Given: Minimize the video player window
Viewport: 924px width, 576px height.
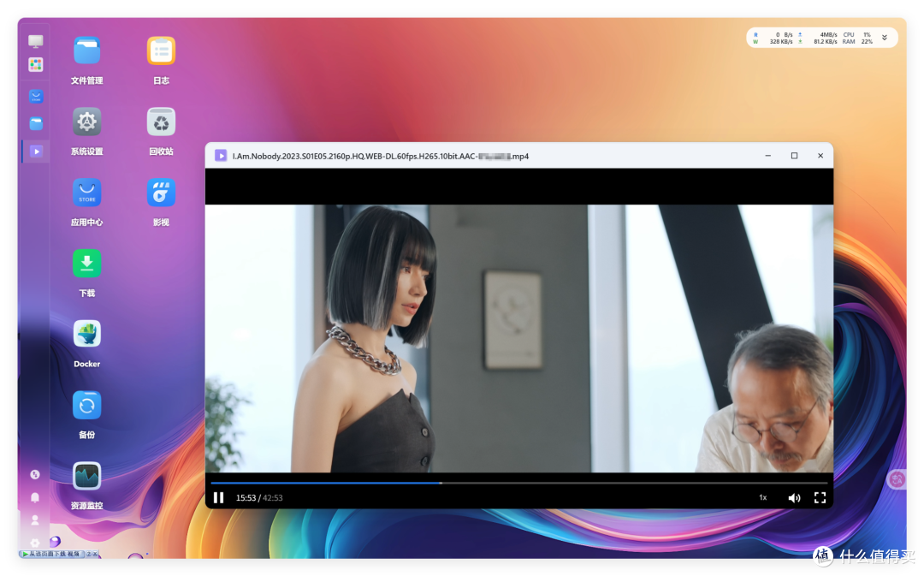Looking at the screenshot, I should (767, 156).
